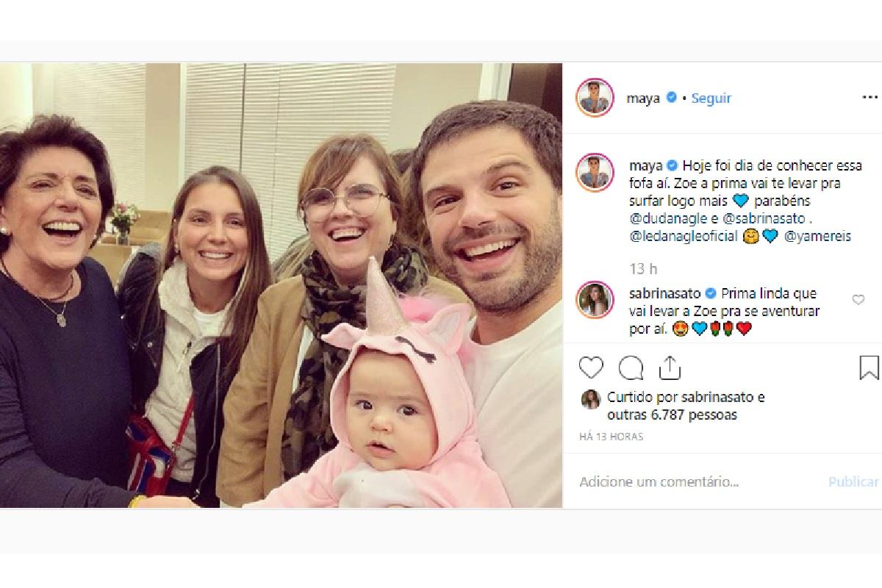882x588 pixels.
Task: Save the post with the bookmark icon
Action: [x=869, y=367]
